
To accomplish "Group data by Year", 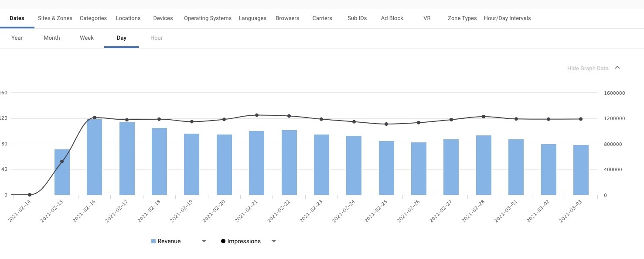I will coord(17,38).
